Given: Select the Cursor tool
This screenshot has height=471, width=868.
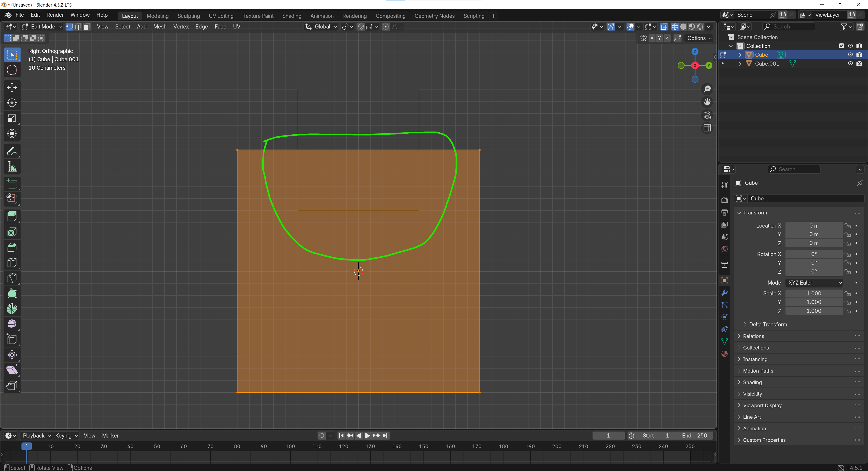Looking at the screenshot, I should tap(12, 70).
